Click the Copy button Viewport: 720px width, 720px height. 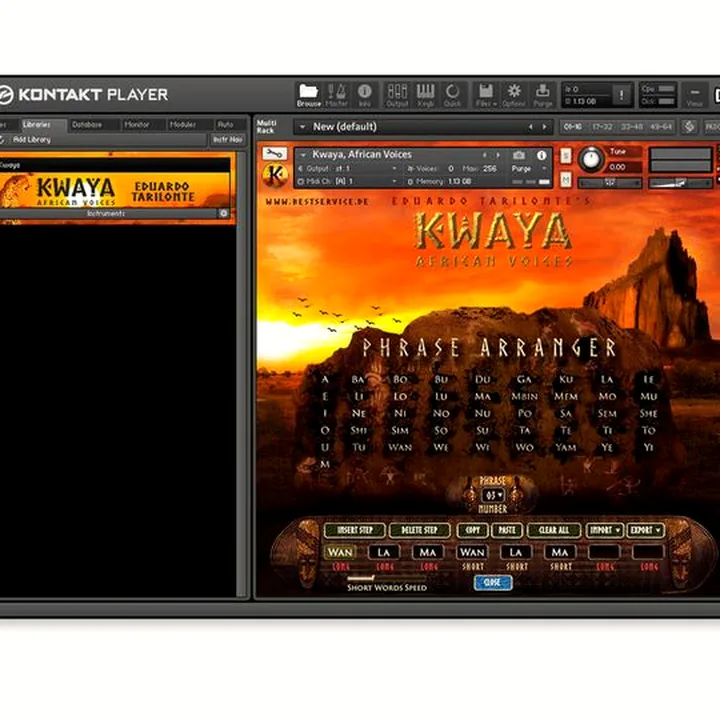click(x=472, y=530)
